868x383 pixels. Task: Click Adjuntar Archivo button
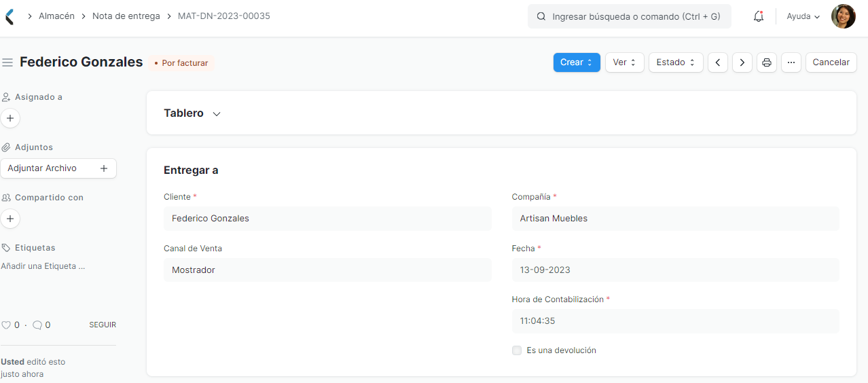(x=58, y=168)
